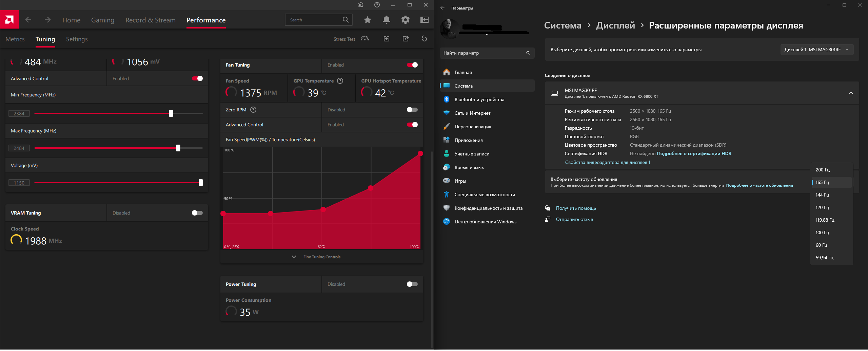
Task: Open the Home tab in AMD Software
Action: 71,20
